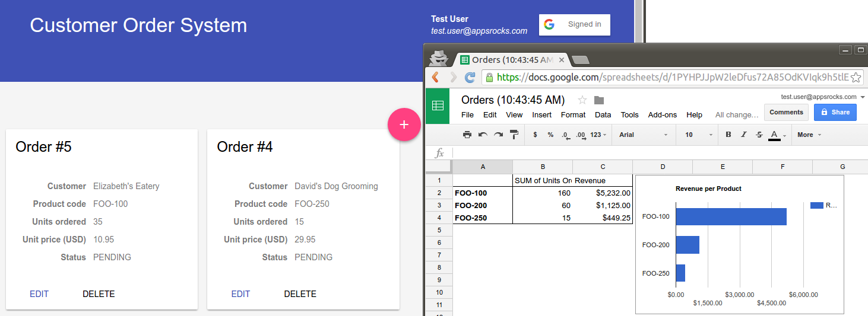The width and height of the screenshot is (868, 316).
Task: Expand the More toolbar options dropdown
Action: click(809, 135)
